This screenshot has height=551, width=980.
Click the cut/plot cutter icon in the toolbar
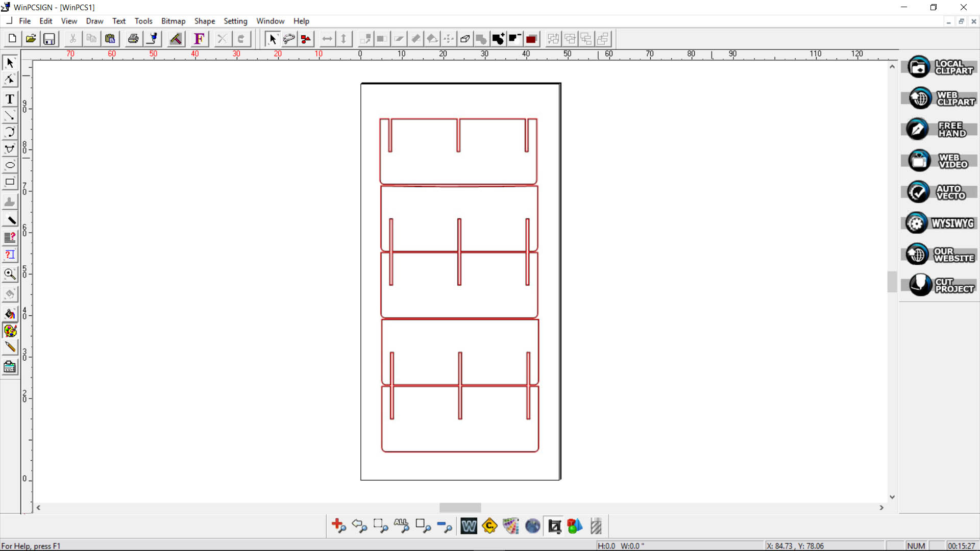pos(152,39)
